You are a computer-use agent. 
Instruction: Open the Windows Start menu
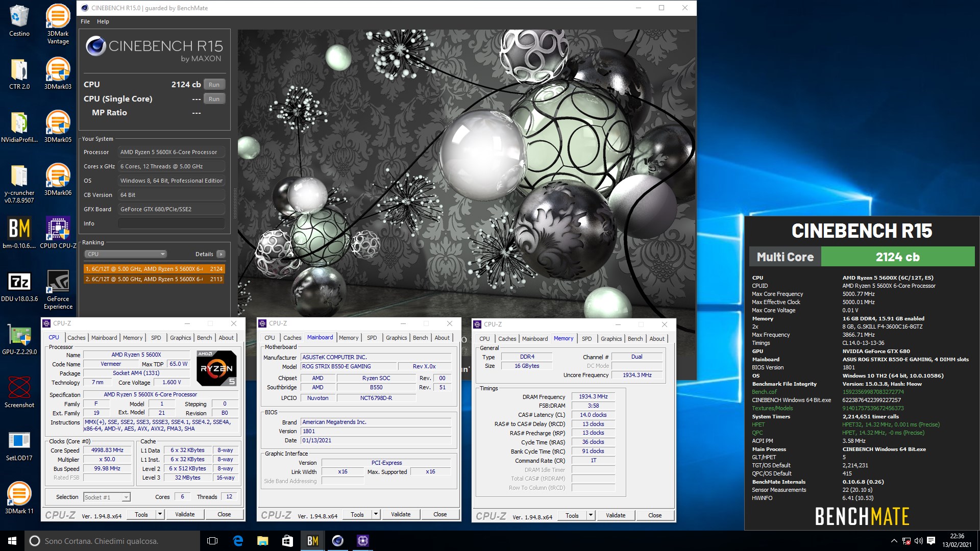point(12,541)
